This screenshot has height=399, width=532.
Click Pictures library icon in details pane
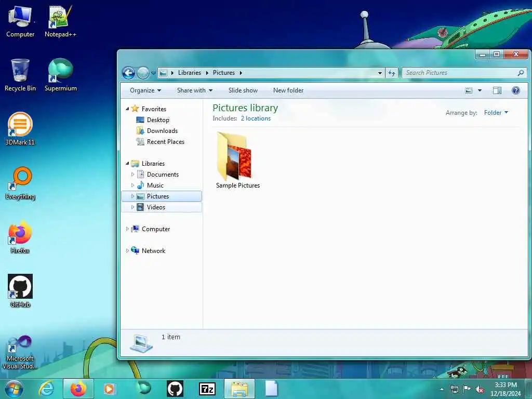pyautogui.click(x=141, y=343)
